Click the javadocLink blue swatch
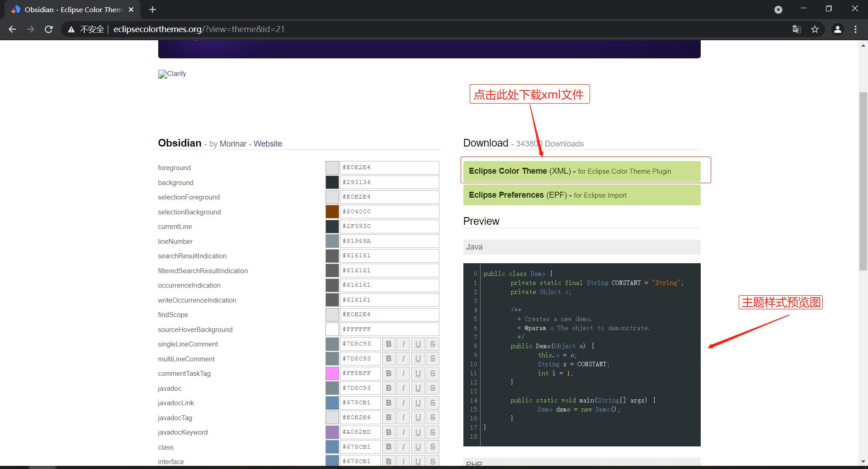The image size is (868, 469). tap(332, 403)
